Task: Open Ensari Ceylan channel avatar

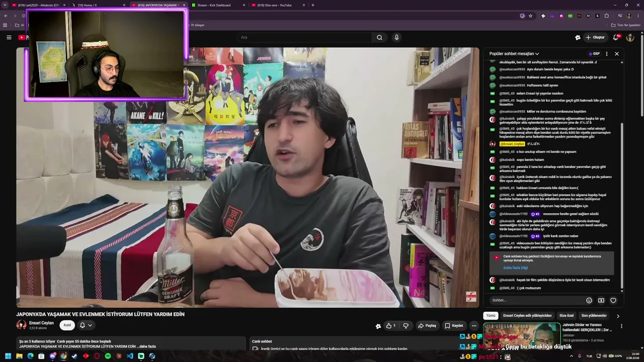Action: click(21, 325)
